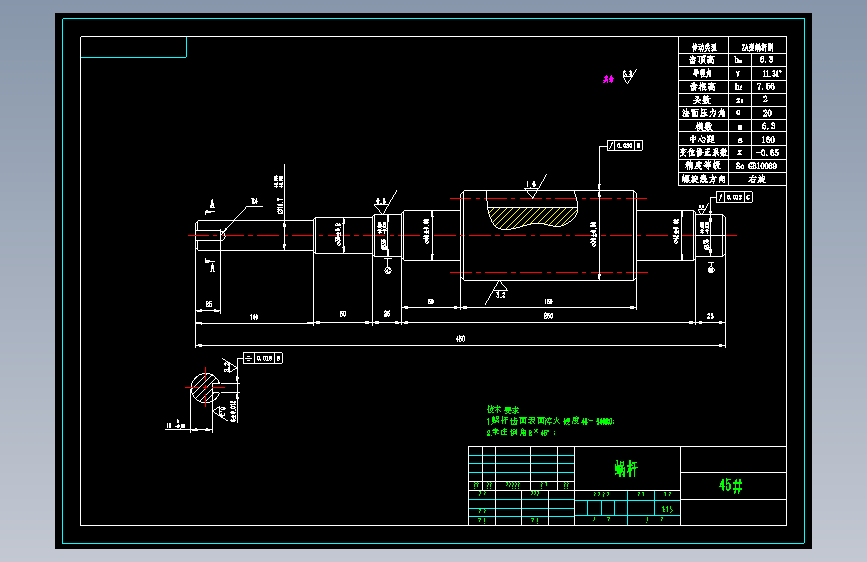Click the 7.56 value in the 齿根高 row
The image size is (867, 562).
tap(766, 87)
